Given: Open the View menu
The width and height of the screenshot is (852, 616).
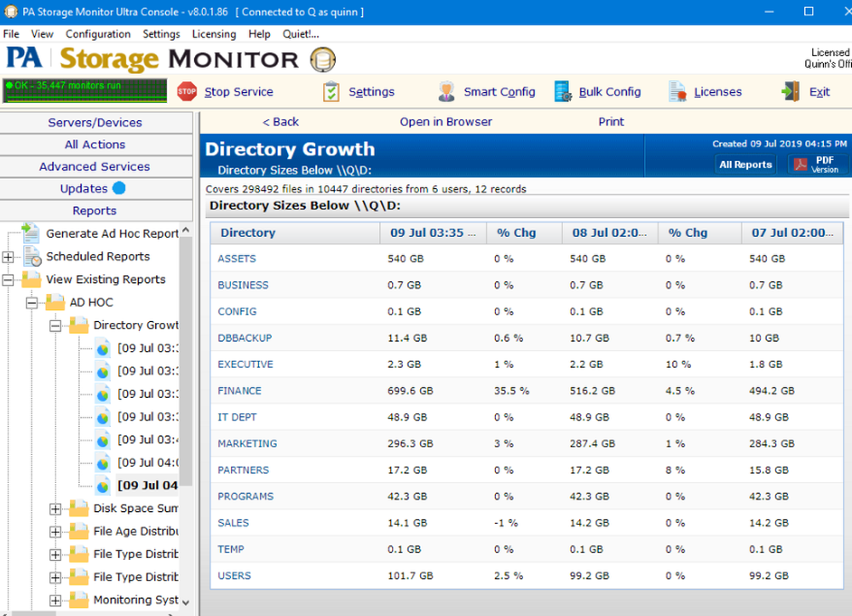Looking at the screenshot, I should click(x=42, y=34).
